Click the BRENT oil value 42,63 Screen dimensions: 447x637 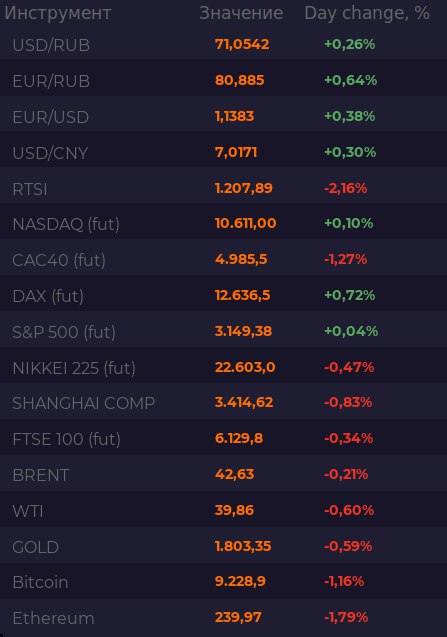coord(234,474)
